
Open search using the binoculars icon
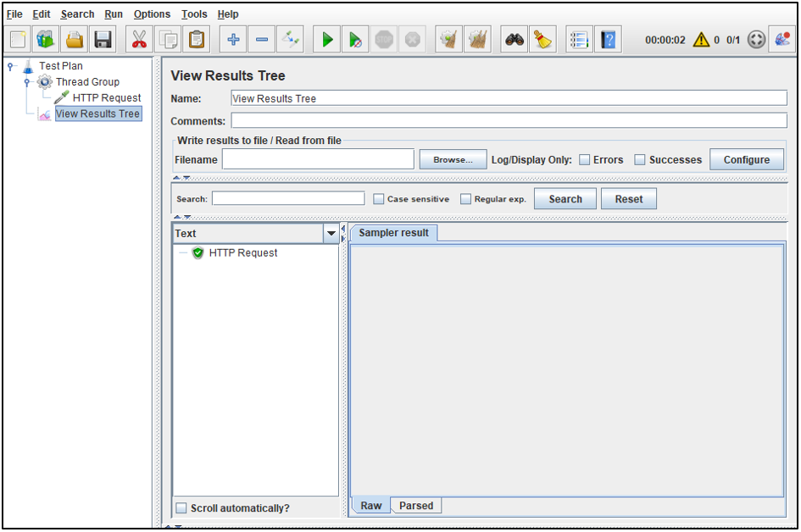(514, 39)
